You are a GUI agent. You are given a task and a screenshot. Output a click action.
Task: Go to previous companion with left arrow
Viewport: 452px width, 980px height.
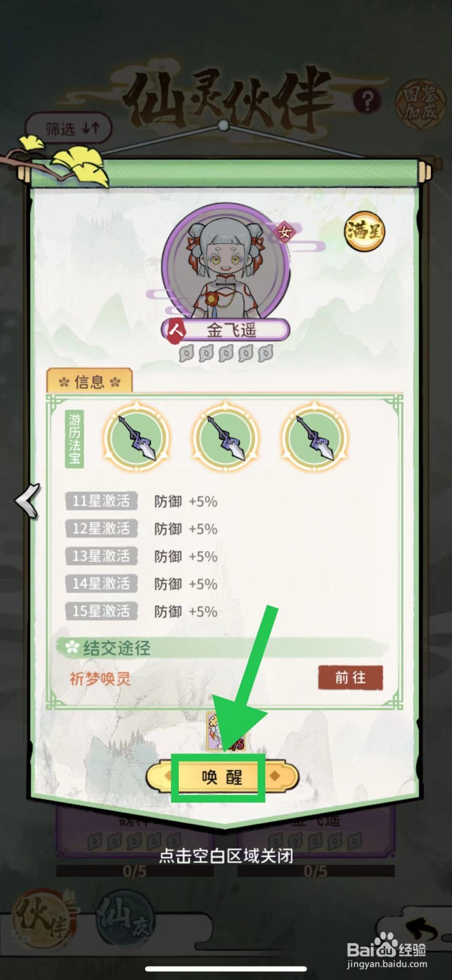click(x=27, y=500)
